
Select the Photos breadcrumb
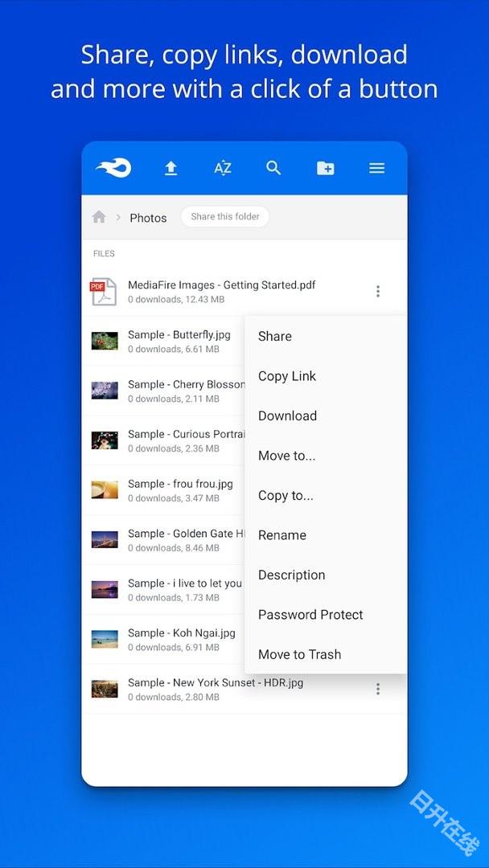(x=148, y=218)
